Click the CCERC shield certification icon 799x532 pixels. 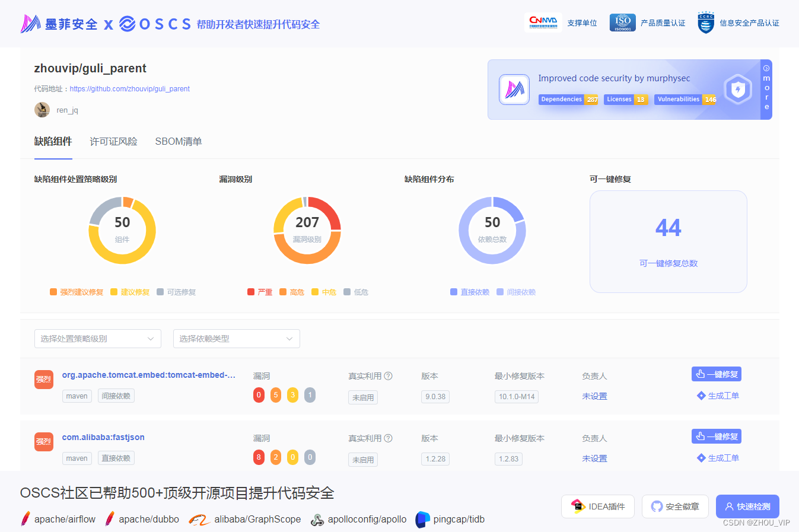[705, 23]
